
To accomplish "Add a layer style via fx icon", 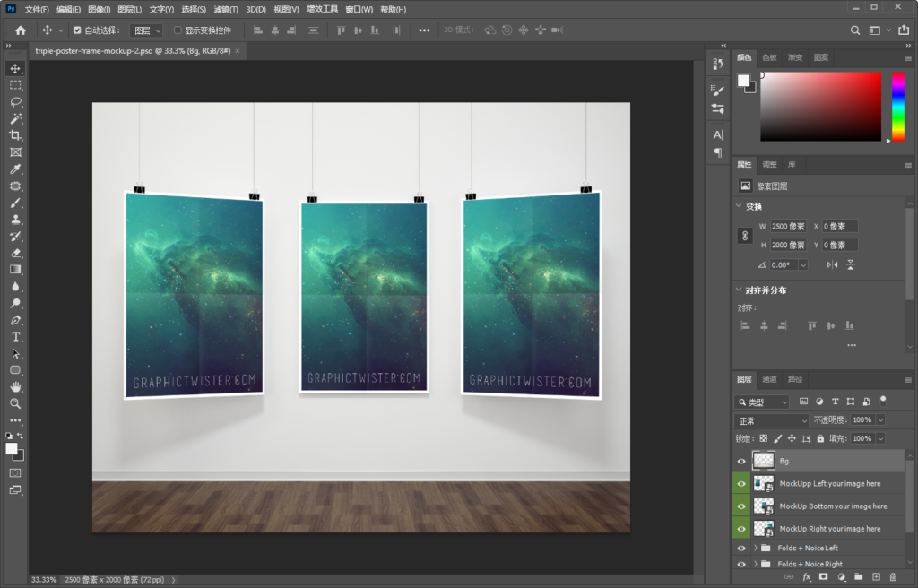I will tap(807, 577).
